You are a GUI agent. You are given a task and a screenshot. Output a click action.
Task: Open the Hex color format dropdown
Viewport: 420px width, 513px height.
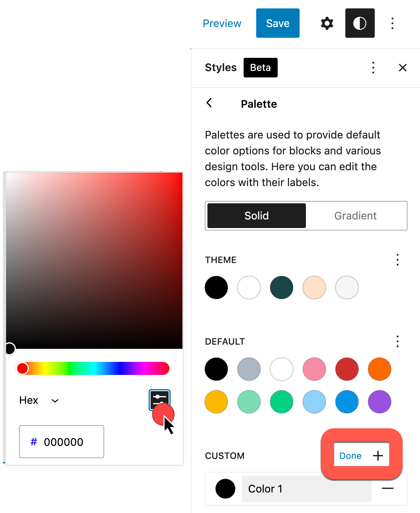(39, 400)
